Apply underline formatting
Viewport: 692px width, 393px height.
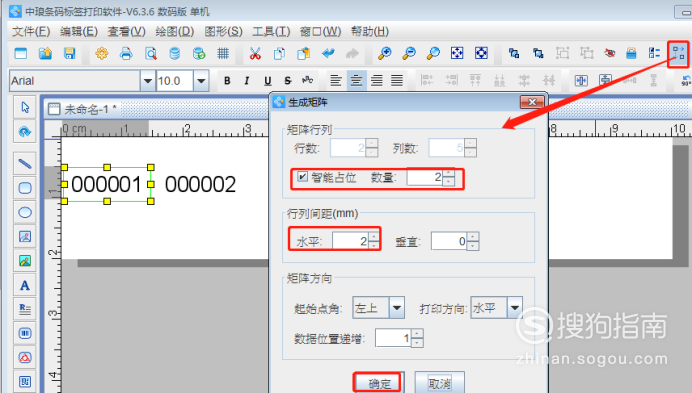tap(267, 81)
